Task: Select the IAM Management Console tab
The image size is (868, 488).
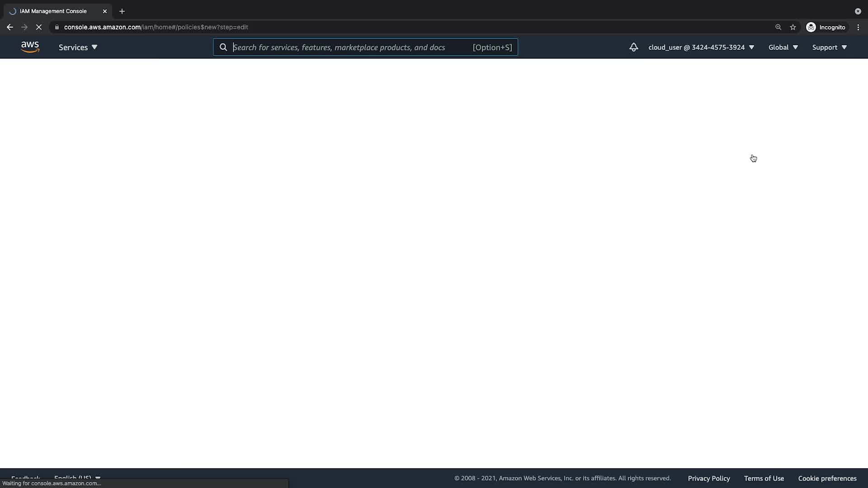Action: pos(53,11)
